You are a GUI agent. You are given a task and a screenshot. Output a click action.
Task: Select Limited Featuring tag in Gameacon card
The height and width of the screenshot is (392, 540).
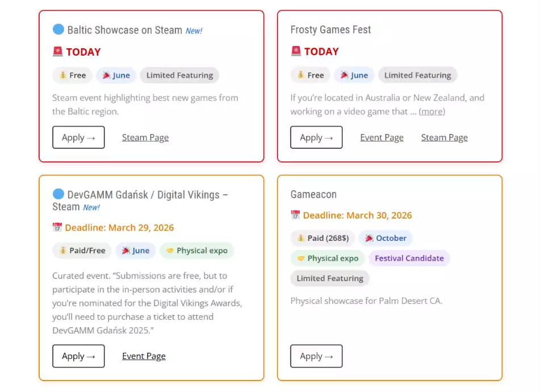click(330, 278)
